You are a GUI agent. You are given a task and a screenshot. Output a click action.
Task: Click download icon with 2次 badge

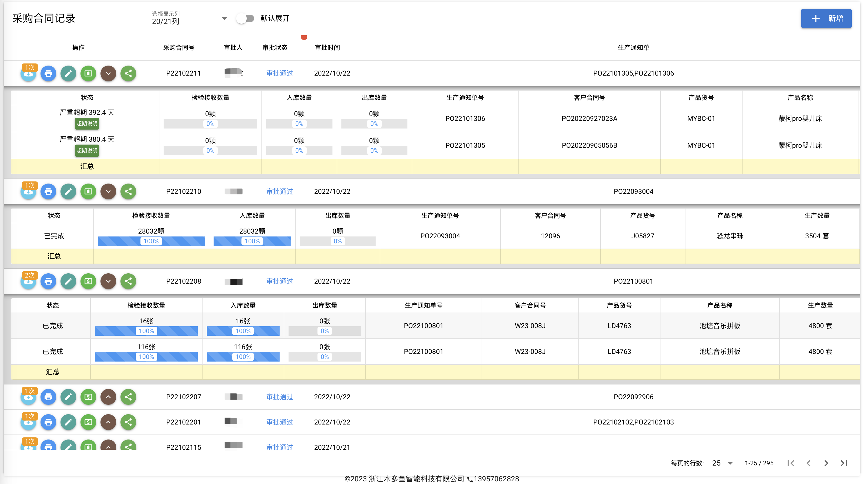(28, 281)
